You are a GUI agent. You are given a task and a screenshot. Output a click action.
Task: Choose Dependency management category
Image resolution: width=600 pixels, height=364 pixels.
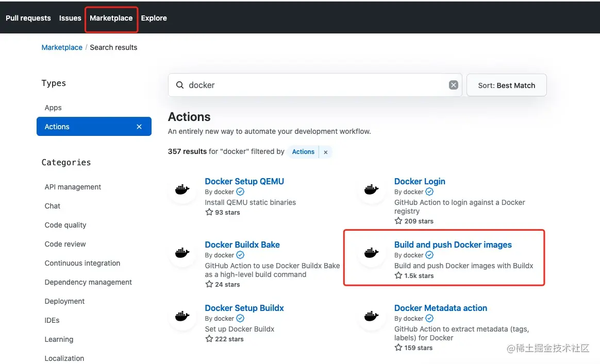(88, 282)
